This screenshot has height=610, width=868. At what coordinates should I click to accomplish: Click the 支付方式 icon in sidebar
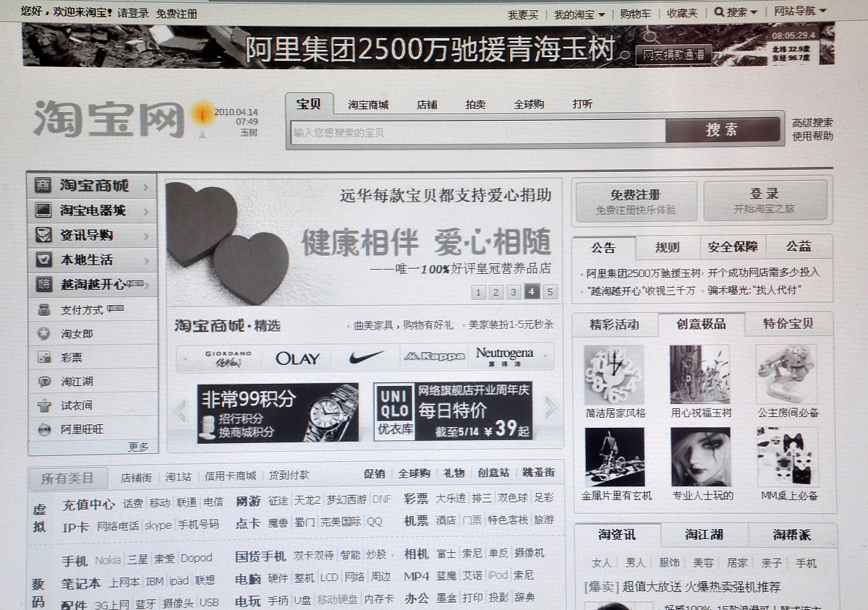45,309
